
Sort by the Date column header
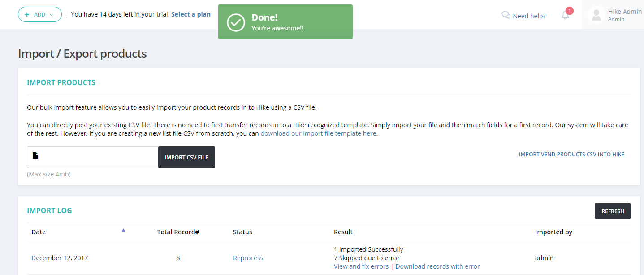pos(39,232)
